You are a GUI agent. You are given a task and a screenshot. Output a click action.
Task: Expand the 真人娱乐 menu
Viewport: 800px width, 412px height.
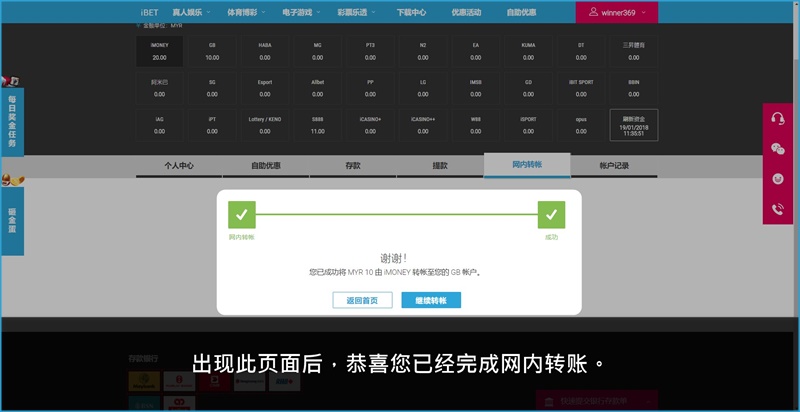click(191, 12)
